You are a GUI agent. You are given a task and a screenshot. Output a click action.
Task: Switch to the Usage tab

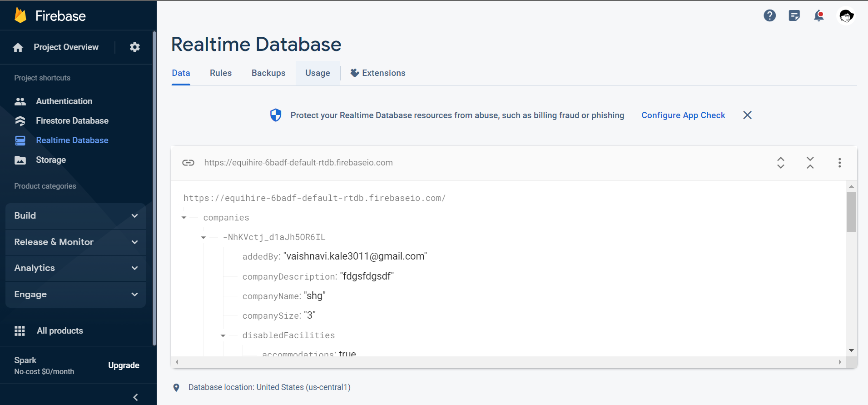click(x=317, y=73)
